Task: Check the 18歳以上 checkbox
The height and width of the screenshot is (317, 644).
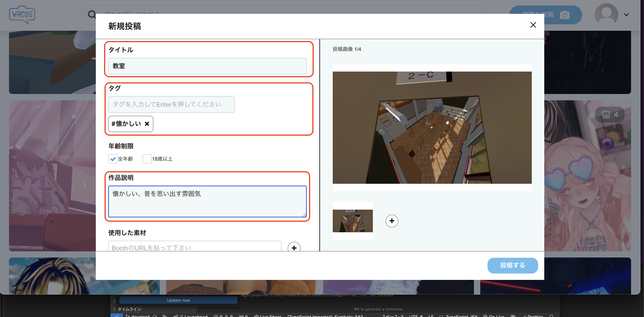Action: click(147, 159)
